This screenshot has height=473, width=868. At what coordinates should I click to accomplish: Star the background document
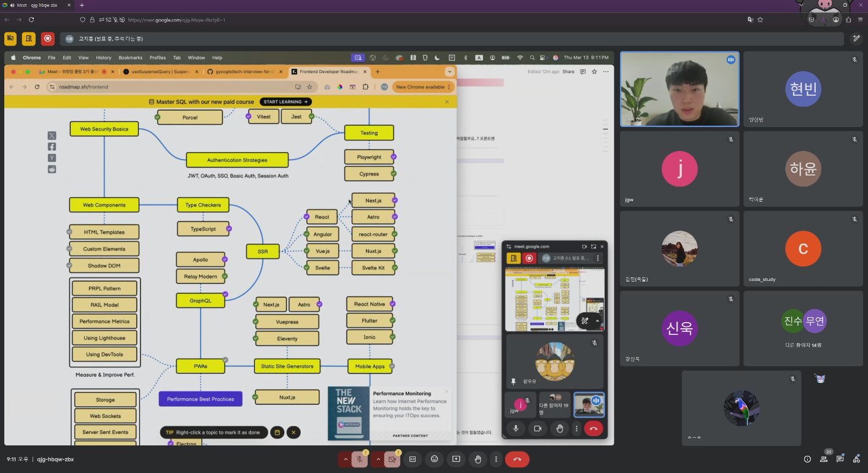click(594, 72)
